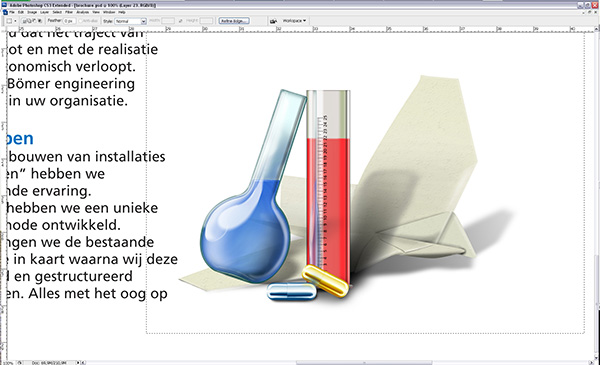Image resolution: width=600 pixels, height=365 pixels.
Task: Open the rectangular marquee tool preset picker
Action: [x=15, y=21]
